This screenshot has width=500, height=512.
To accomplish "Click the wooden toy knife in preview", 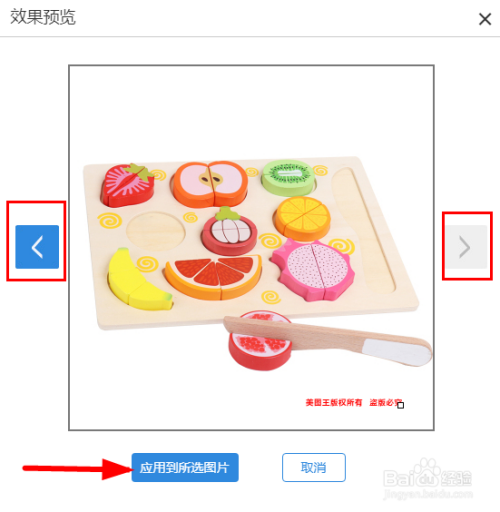I will 328,341.
